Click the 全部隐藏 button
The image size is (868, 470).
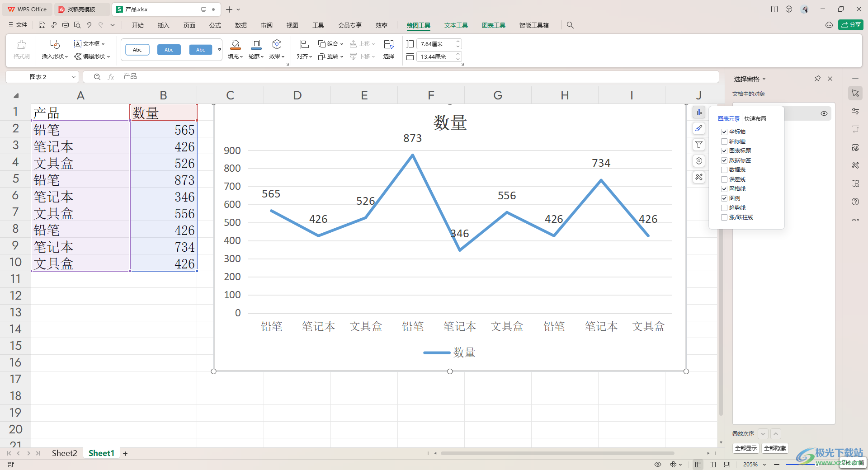click(775, 448)
